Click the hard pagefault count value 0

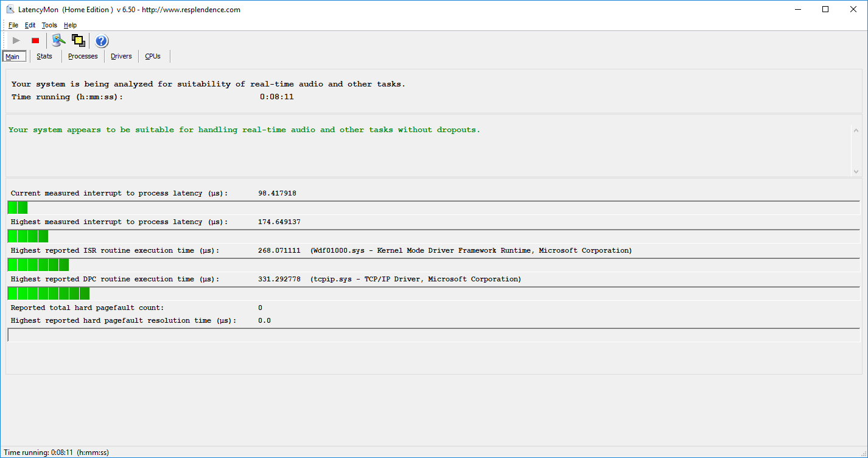click(x=261, y=308)
